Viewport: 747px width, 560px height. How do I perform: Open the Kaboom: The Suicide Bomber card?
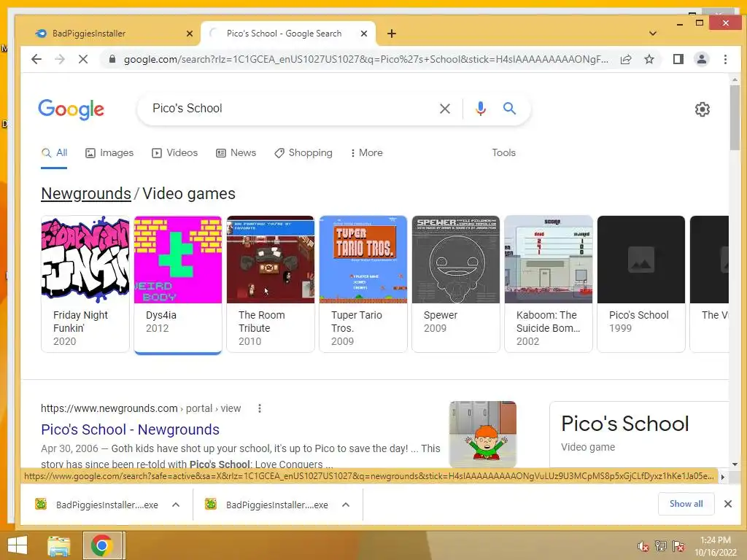pyautogui.click(x=549, y=284)
